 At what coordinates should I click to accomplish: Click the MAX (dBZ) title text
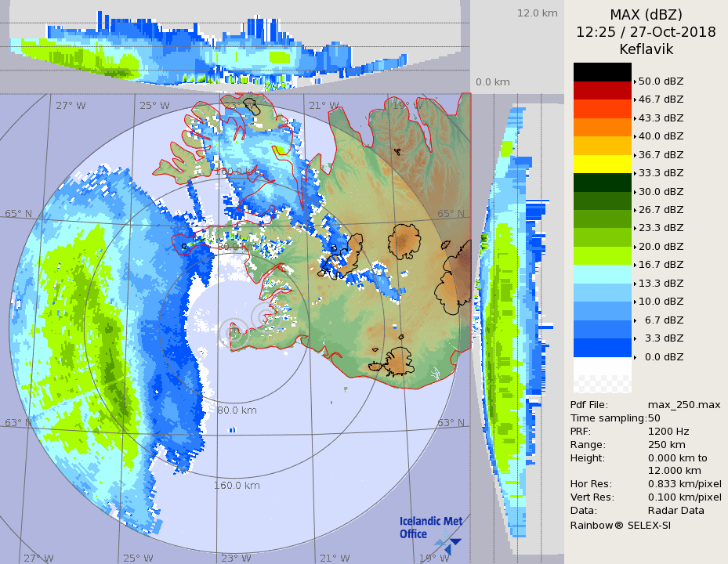coord(646,14)
